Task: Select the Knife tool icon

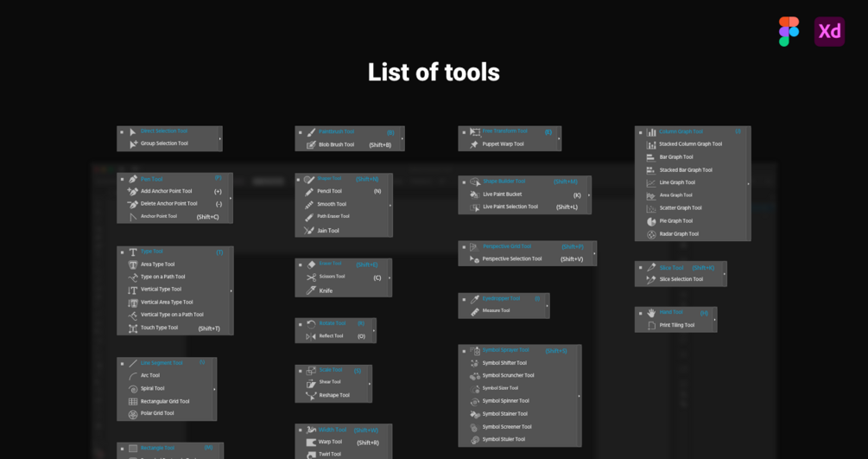Action: 311,290
